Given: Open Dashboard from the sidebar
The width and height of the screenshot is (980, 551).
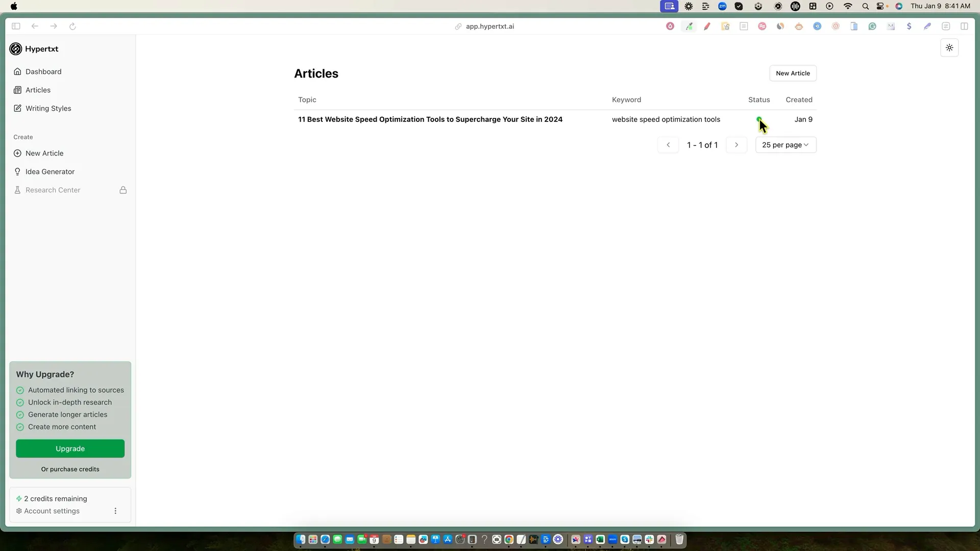Looking at the screenshot, I should click(43, 71).
